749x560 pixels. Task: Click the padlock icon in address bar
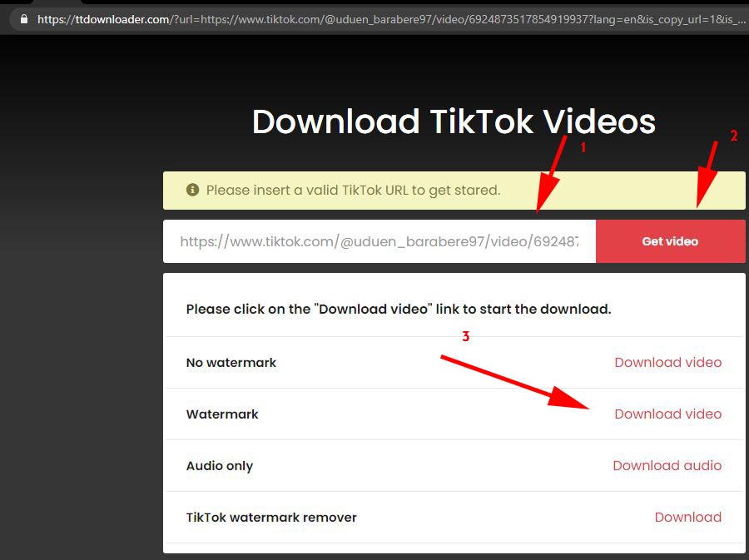click(24, 19)
